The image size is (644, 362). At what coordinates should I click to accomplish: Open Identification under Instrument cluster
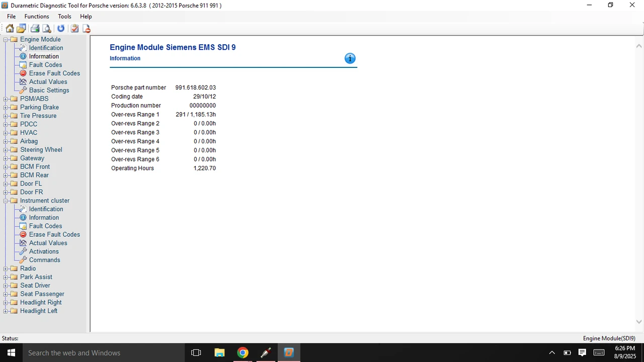(x=46, y=209)
